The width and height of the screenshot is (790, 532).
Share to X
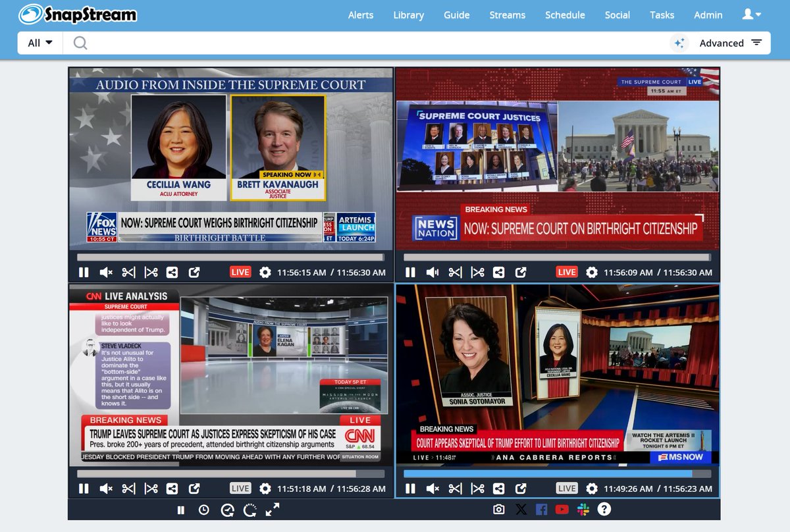(x=521, y=510)
